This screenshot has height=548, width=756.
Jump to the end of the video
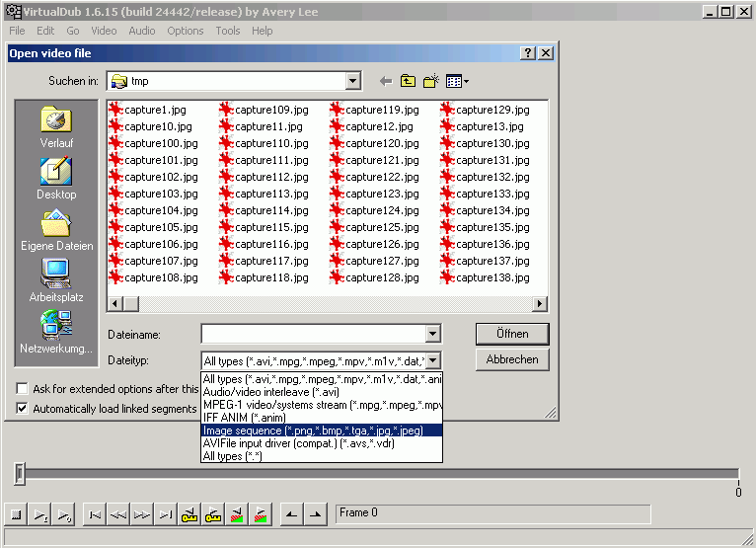166,514
